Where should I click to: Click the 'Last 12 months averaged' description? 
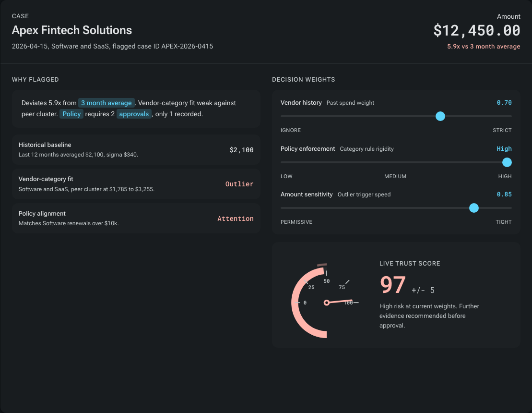pos(78,155)
